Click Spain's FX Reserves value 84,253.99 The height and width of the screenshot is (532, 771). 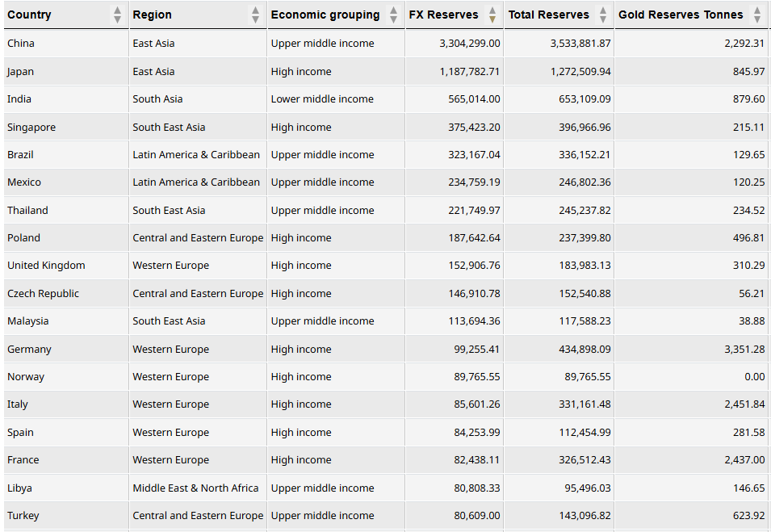[x=477, y=432]
